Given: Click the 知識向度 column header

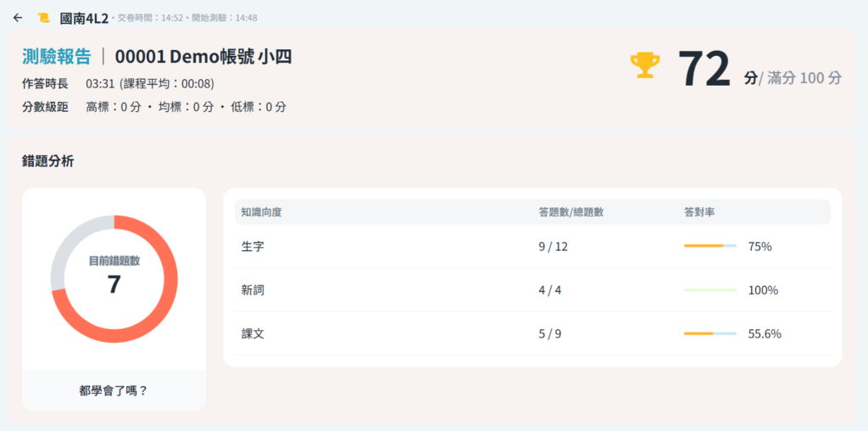Looking at the screenshot, I should (x=261, y=211).
